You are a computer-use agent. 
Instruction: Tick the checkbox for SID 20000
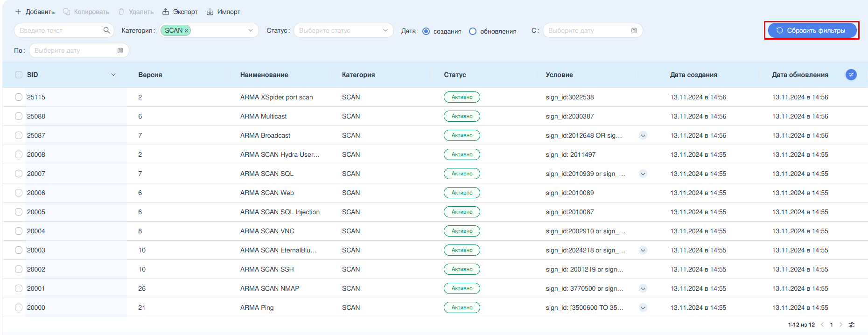tap(19, 307)
